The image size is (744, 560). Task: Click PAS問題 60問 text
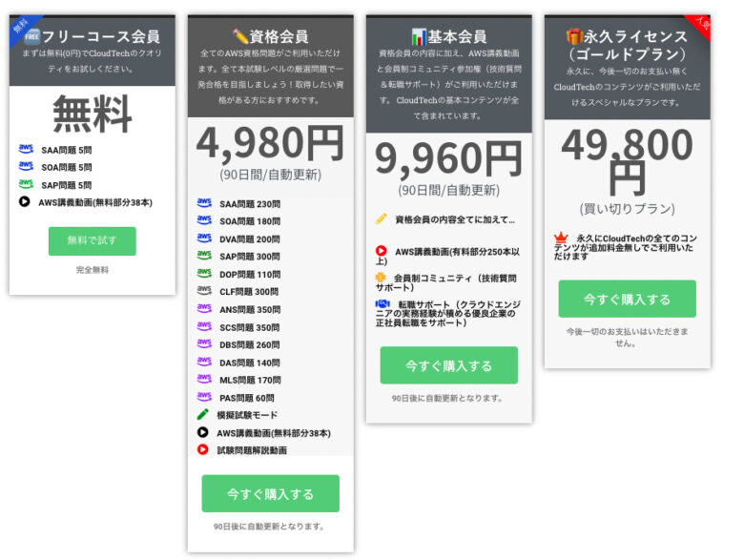(x=247, y=398)
